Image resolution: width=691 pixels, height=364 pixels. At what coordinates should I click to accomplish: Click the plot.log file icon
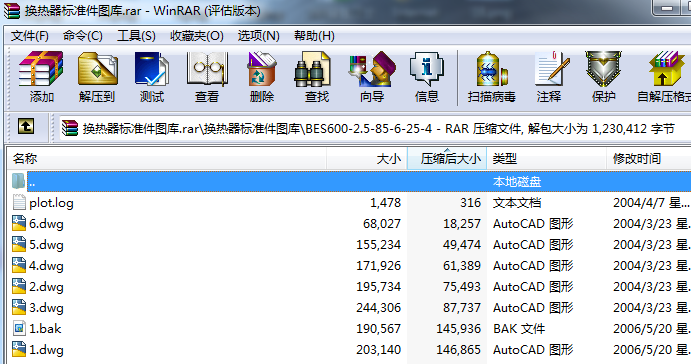pos(19,202)
